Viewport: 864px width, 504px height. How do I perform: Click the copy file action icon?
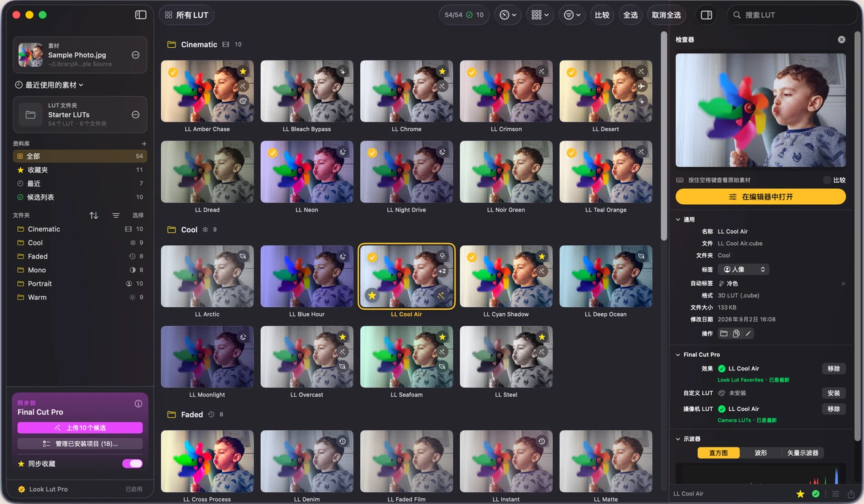click(x=736, y=334)
